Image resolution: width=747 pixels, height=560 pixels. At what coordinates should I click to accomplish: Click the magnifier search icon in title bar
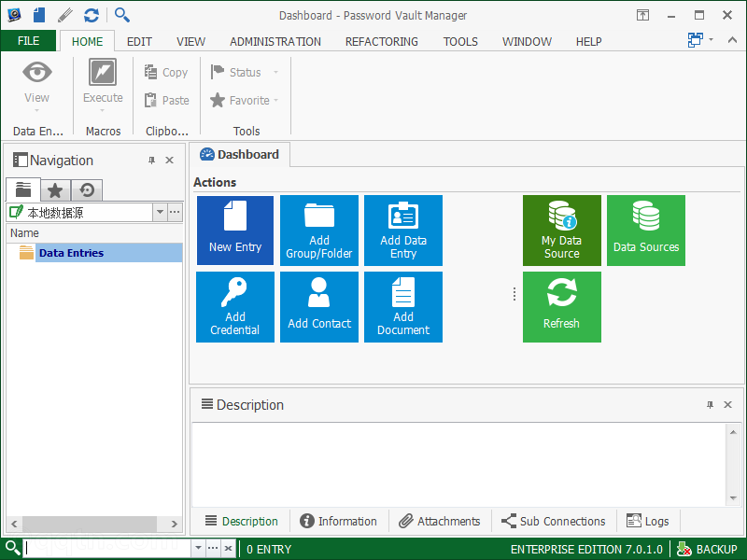(x=122, y=15)
